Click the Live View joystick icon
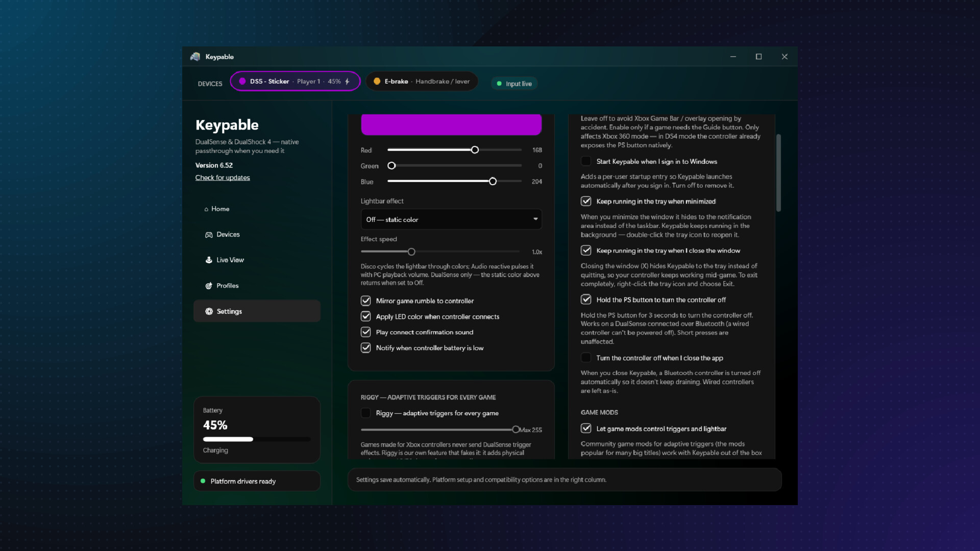This screenshot has width=980, height=551. [x=209, y=260]
